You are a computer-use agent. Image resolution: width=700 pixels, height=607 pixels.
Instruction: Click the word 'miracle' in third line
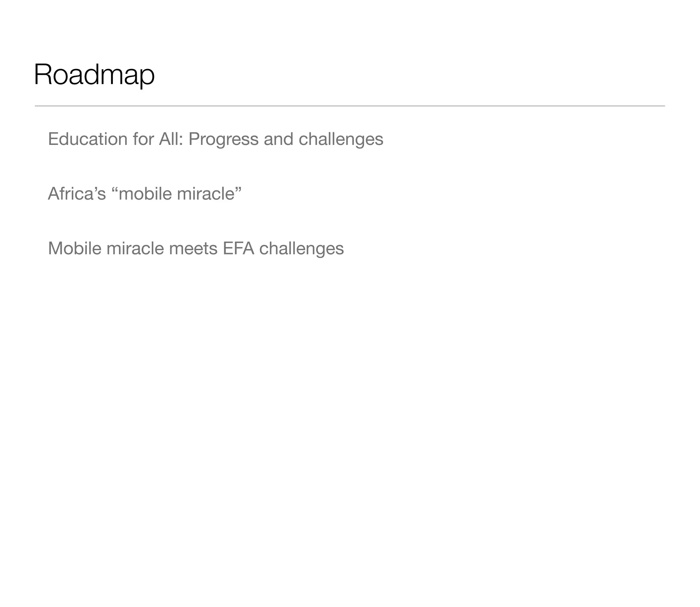(x=135, y=248)
